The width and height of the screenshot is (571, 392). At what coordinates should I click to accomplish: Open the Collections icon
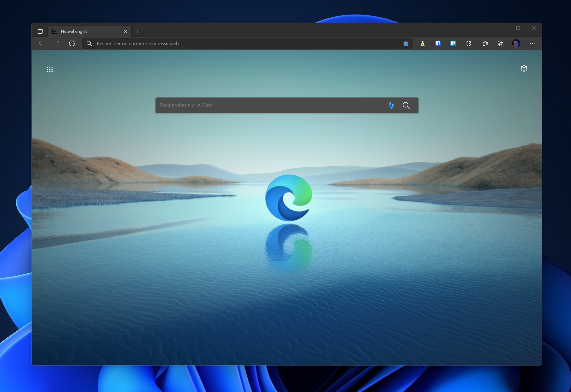(x=500, y=44)
